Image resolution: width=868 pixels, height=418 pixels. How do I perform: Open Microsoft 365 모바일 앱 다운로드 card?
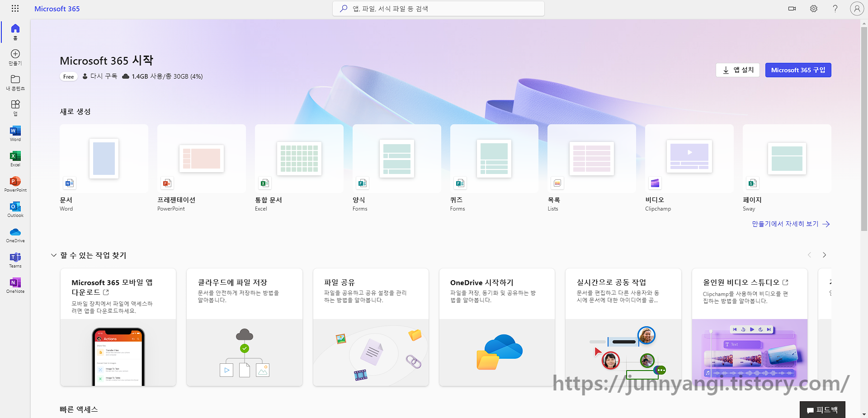tap(118, 327)
